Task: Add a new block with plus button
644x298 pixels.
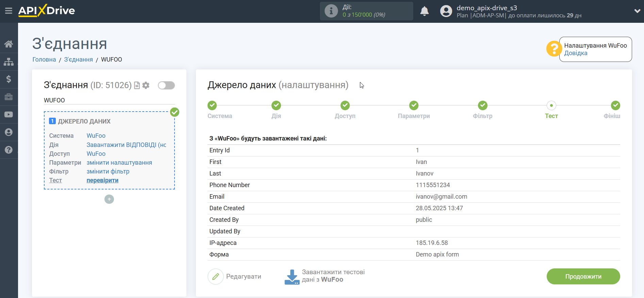Action: [109, 199]
